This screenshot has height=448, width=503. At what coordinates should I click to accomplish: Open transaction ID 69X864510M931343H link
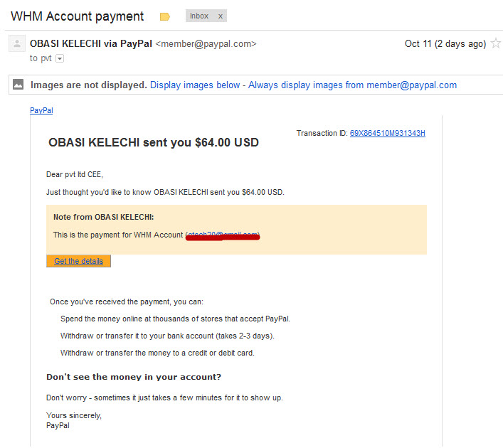point(388,133)
